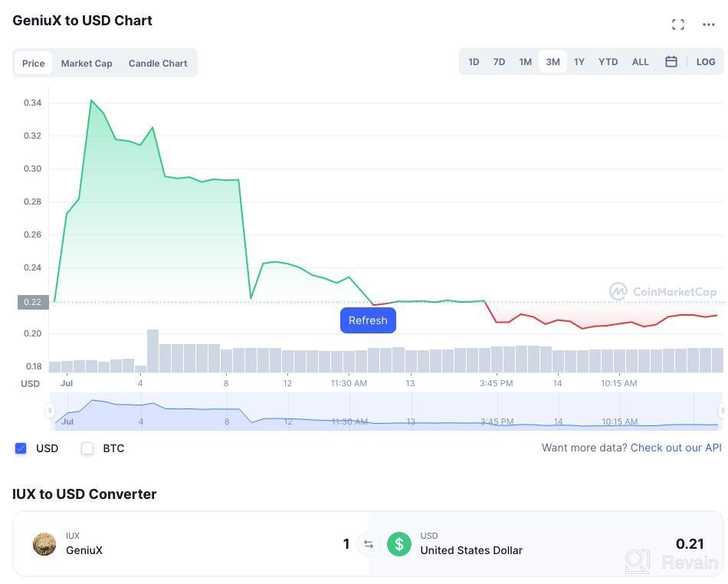The height and width of the screenshot is (584, 728).
Task: Click the United States Dollar label
Action: coord(471,550)
